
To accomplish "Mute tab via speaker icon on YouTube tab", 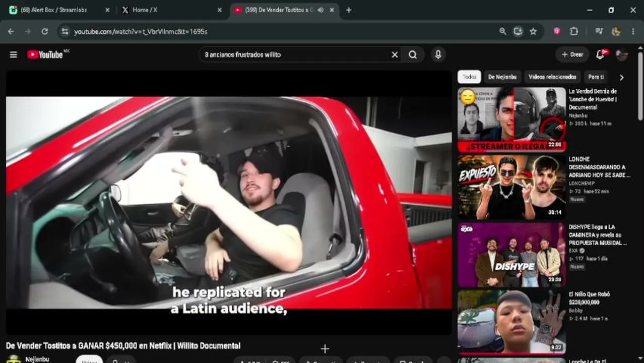I will point(320,10).
